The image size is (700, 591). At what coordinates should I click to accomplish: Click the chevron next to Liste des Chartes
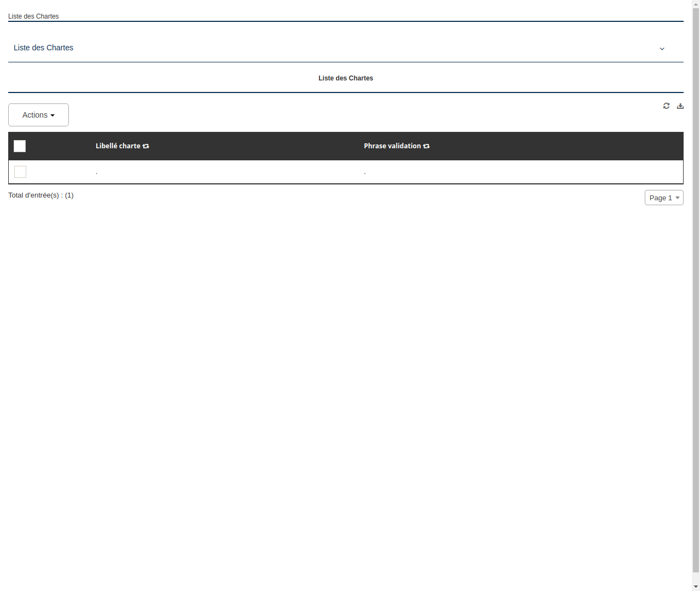tap(662, 49)
